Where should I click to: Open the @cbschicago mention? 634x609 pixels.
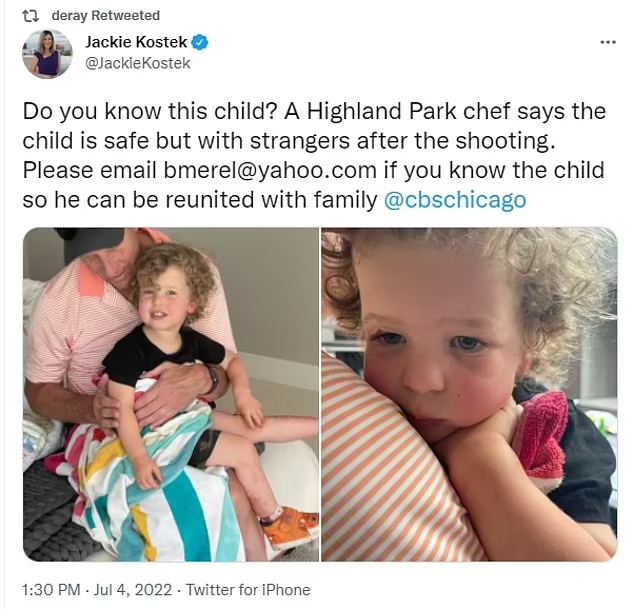click(455, 200)
